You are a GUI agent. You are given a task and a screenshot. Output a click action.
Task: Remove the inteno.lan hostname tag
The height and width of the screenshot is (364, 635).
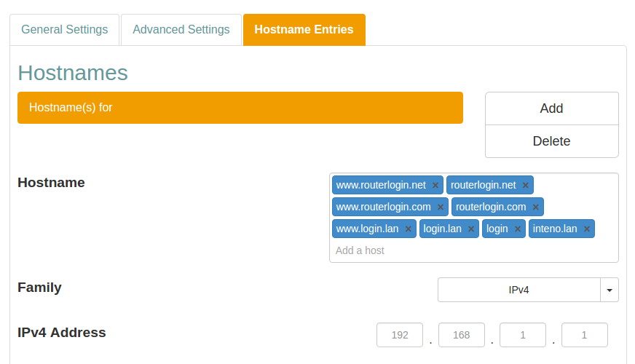tap(587, 229)
